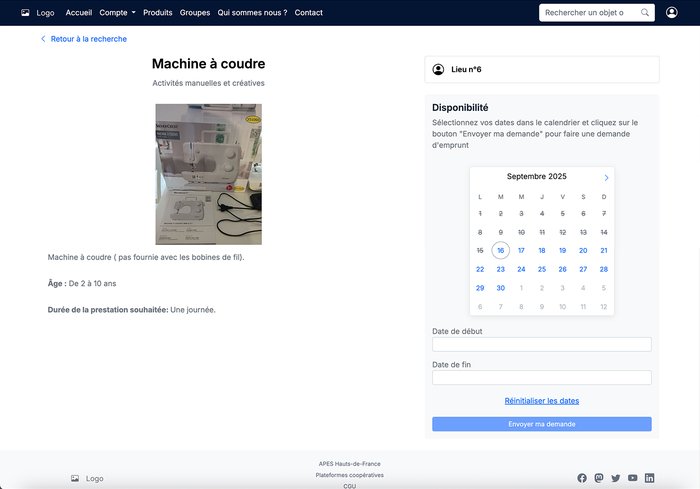Click the Date de fin input field
This screenshot has height=489, width=700.
[x=542, y=377]
